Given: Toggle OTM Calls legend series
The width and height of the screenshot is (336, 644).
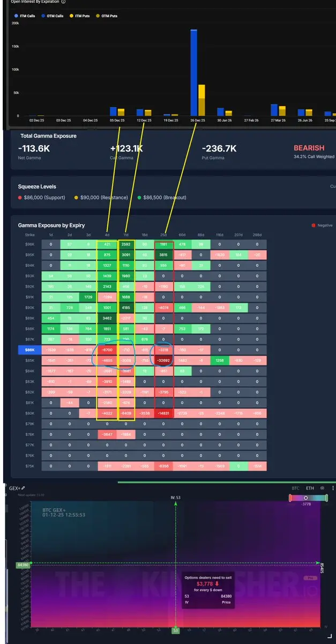Looking at the screenshot, I should pyautogui.click(x=52, y=16).
